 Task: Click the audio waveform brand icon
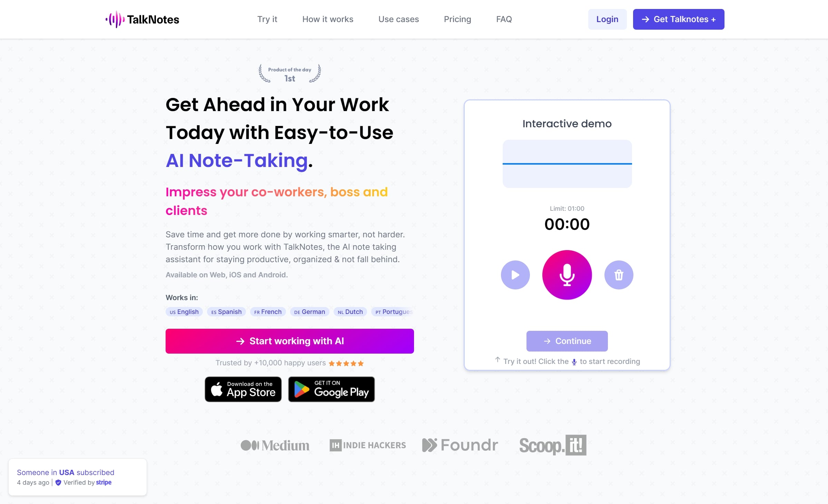[115, 19]
